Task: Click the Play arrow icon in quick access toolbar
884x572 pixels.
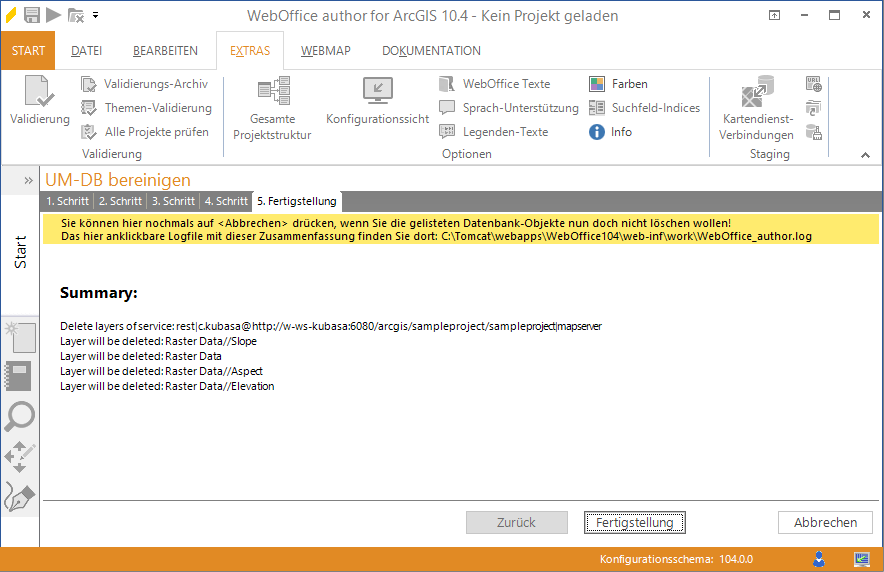Action: pos(54,15)
